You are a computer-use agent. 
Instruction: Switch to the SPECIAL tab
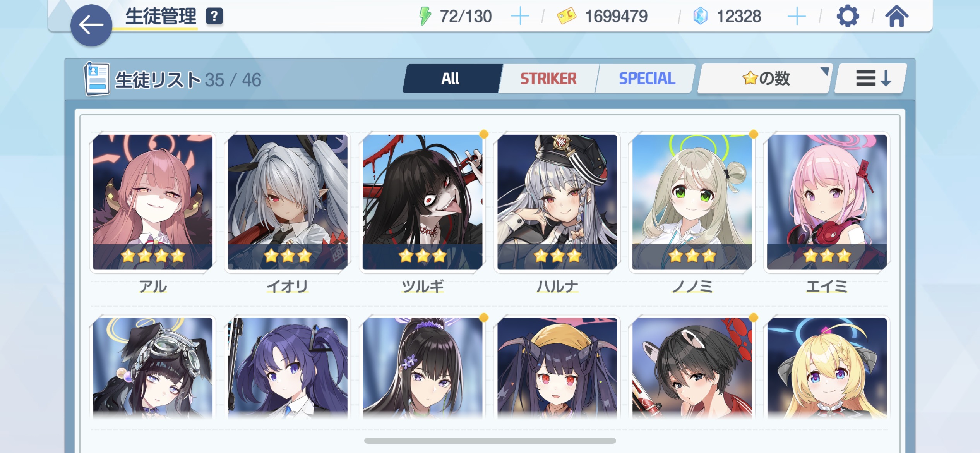point(646,79)
